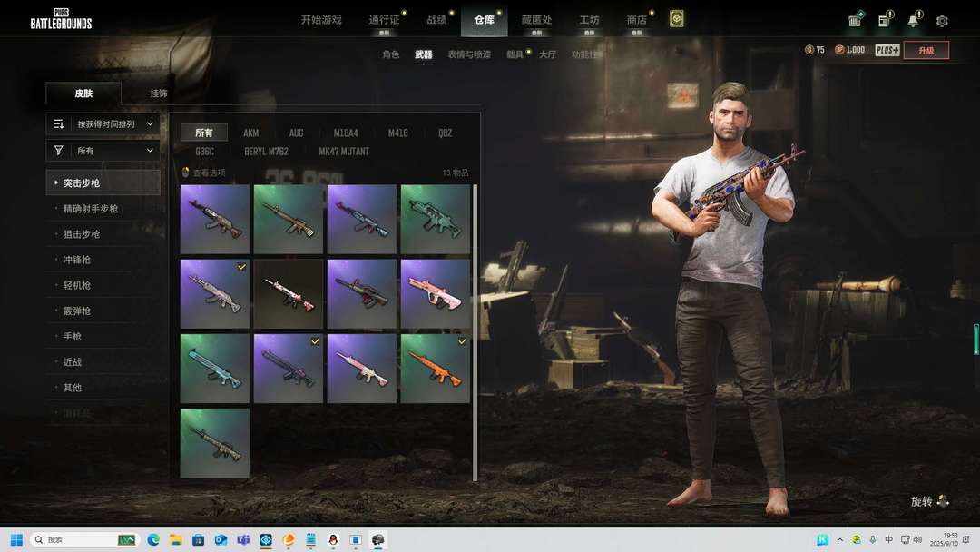Open the Windows Start menu
Viewport: 980px width, 552px height.
[x=17, y=539]
